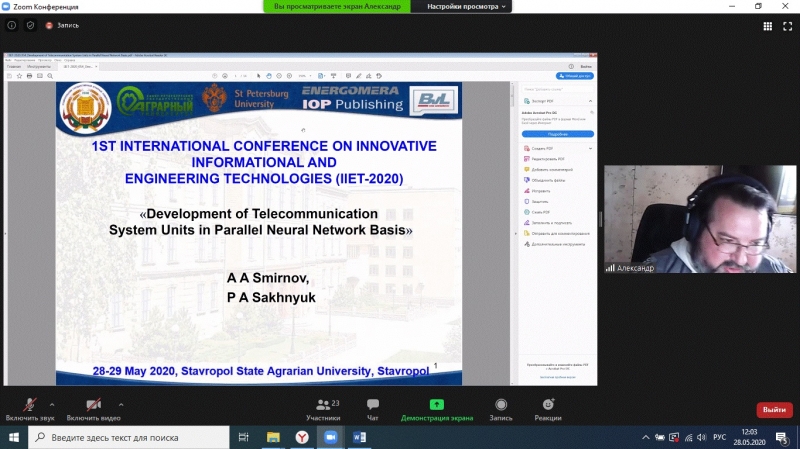This screenshot has height=449, width=800.
Task: Open Редактировать PDF tool
Action: 544,159
